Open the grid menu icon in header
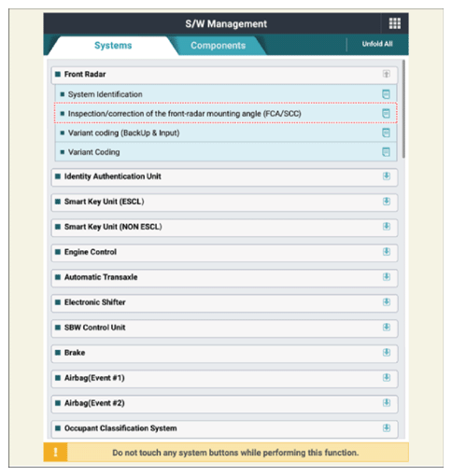452x476 pixels. (394, 23)
